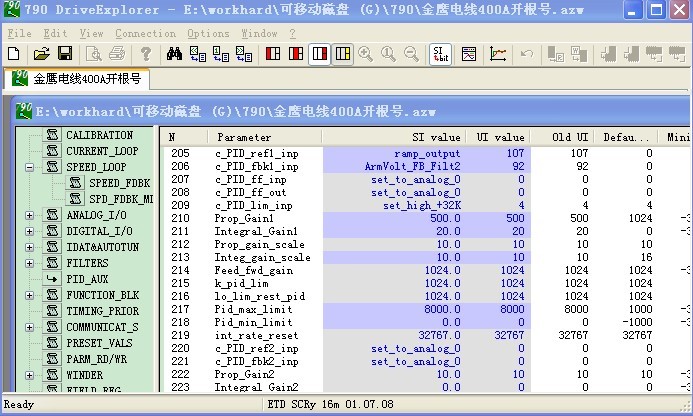
Task: Click the last greyed icon in the toolbar
Action: tap(677, 54)
